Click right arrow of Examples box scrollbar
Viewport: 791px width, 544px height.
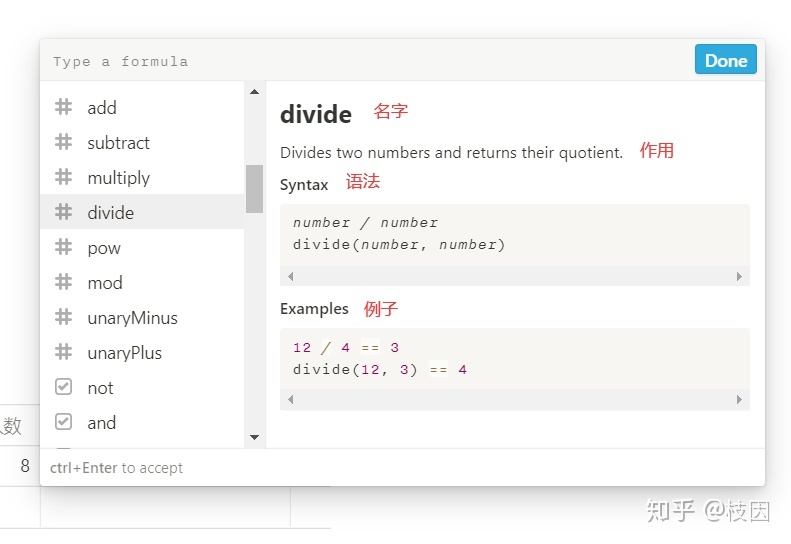click(x=739, y=400)
